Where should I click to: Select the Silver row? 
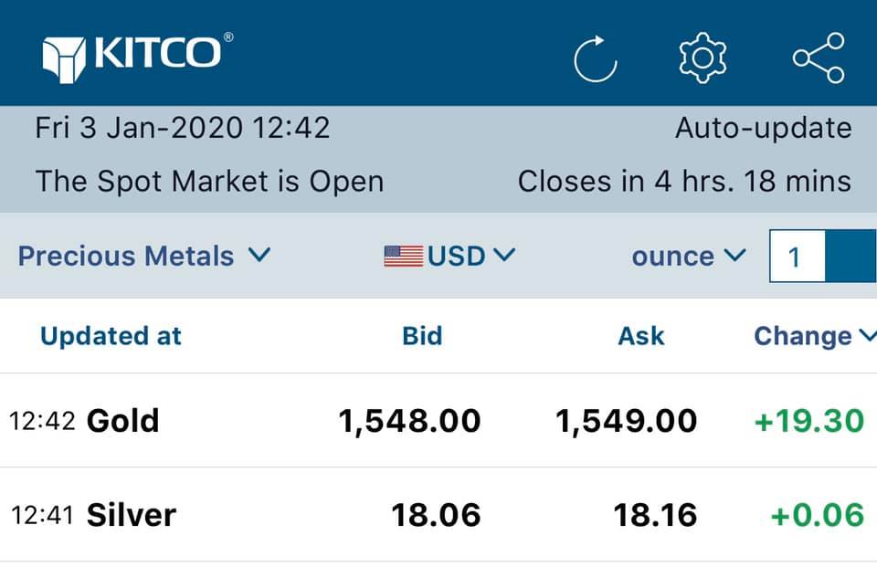131,515
